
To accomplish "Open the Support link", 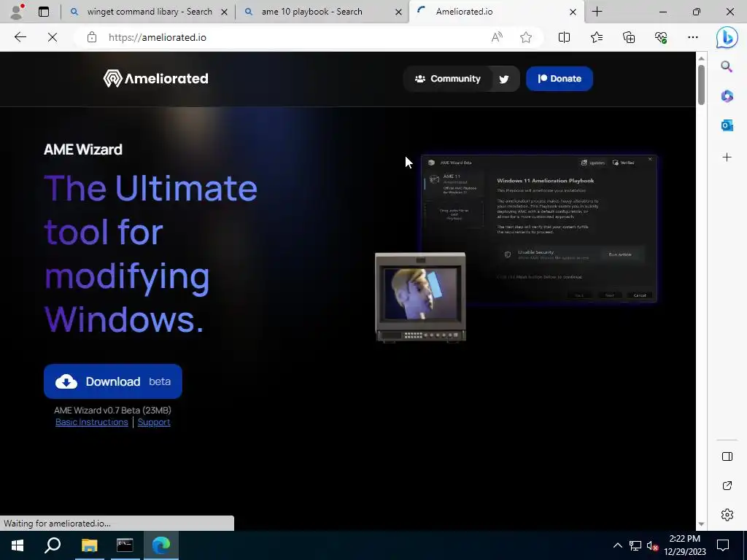I will coord(154,422).
